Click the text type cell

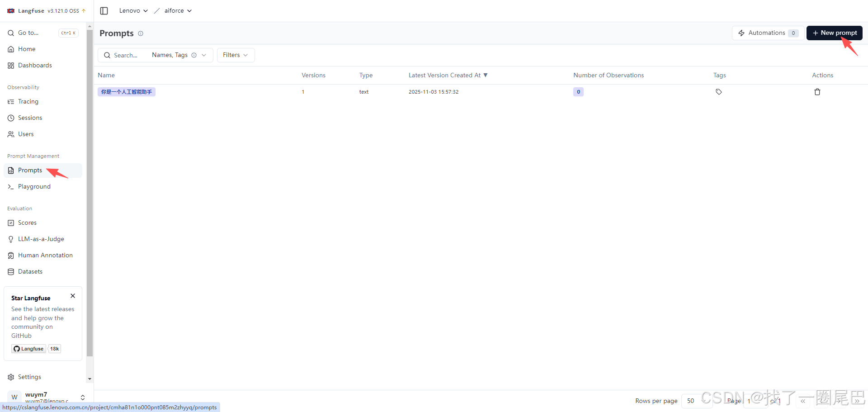(x=364, y=92)
